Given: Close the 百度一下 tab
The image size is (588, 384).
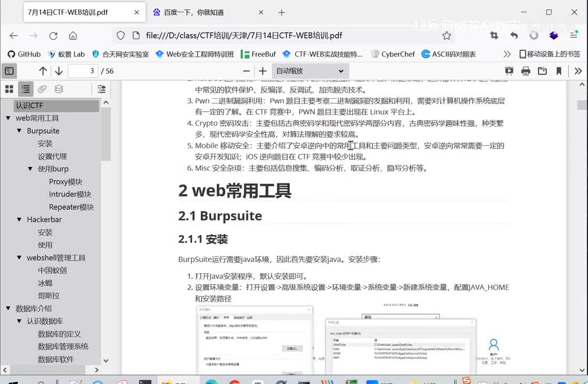Looking at the screenshot, I should coord(261,12).
